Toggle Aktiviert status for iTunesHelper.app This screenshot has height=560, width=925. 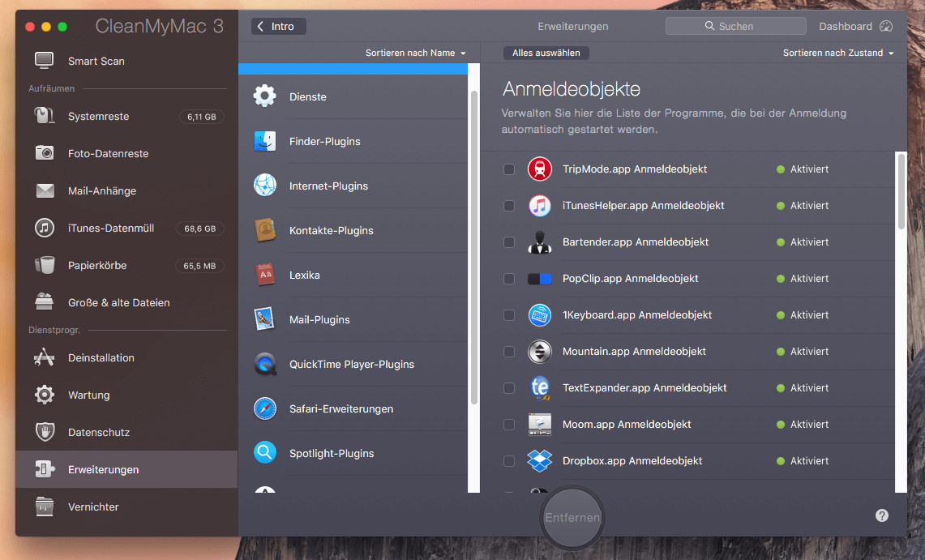click(x=803, y=206)
